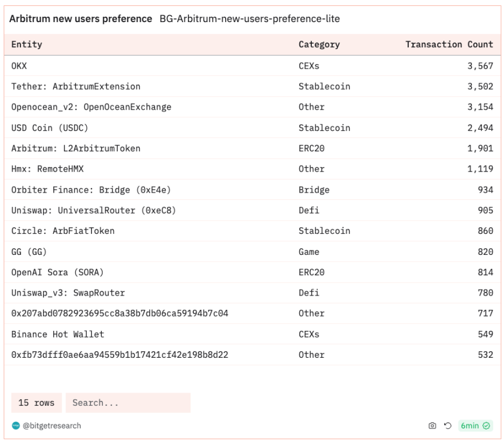The image size is (504, 444).
Task: Click Other category in 0x207abd row
Action: (x=311, y=313)
